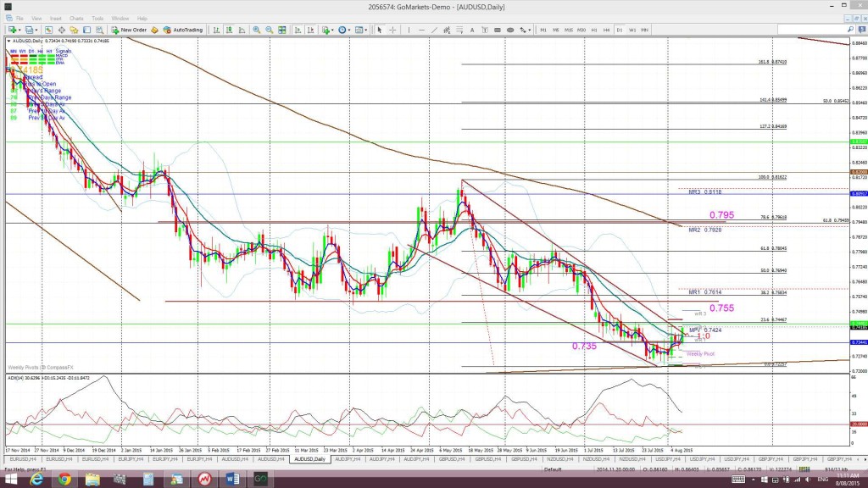Toggle the AutoTrading button
The width and height of the screenshot is (868, 488).
click(183, 30)
